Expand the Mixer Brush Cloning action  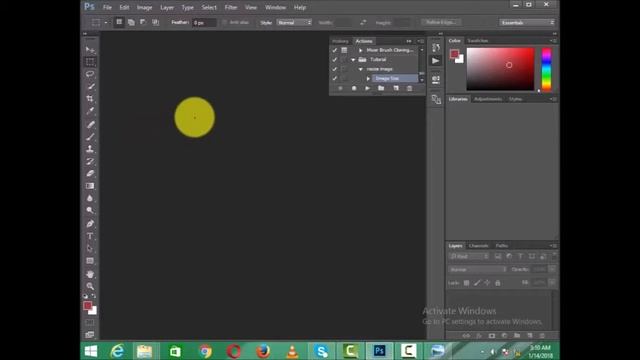click(360, 50)
